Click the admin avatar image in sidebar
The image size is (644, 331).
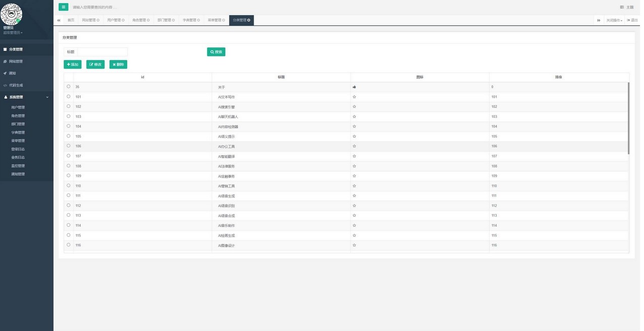[x=12, y=14]
